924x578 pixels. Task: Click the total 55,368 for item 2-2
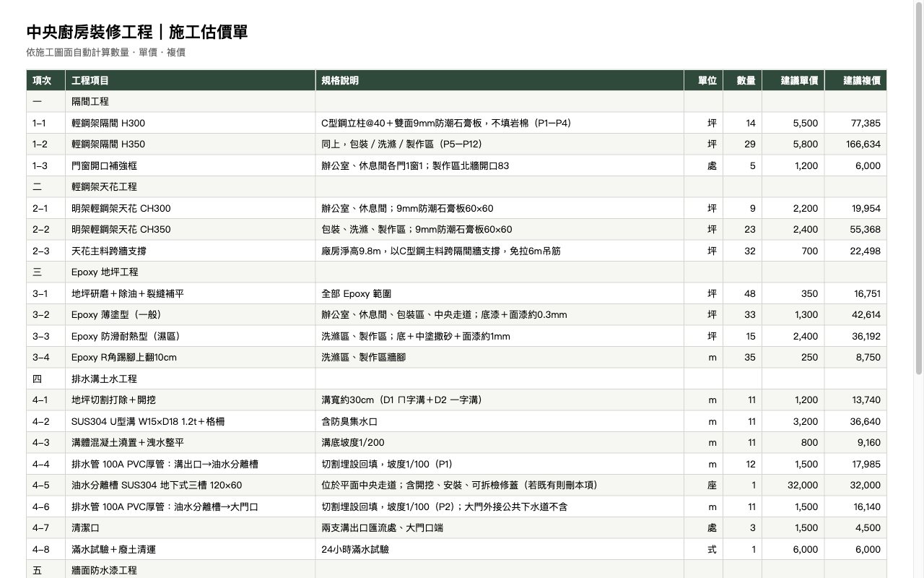point(866,230)
